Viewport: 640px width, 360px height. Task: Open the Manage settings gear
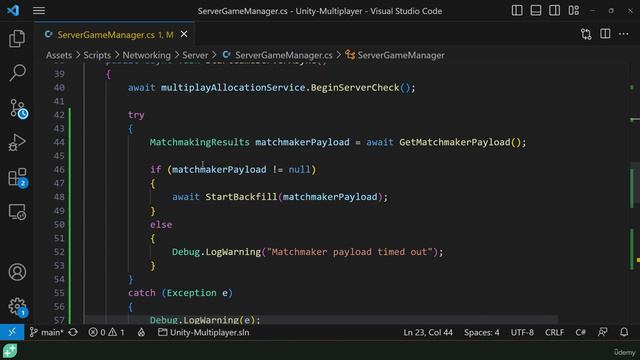[x=18, y=307]
